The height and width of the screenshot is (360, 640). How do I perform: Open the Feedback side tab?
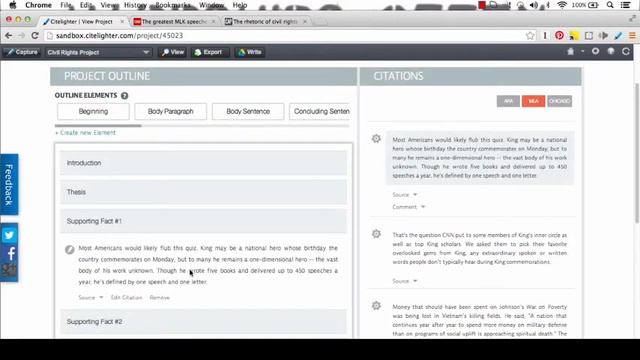tap(9, 184)
